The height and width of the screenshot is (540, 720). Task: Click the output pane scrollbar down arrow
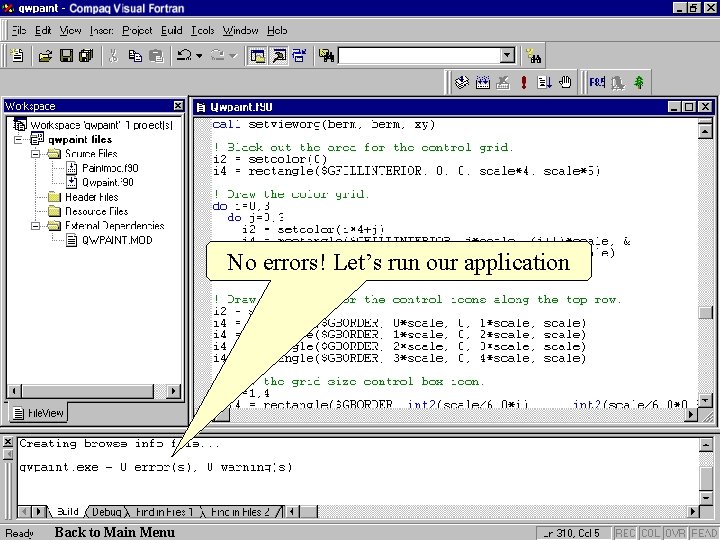[x=707, y=497]
